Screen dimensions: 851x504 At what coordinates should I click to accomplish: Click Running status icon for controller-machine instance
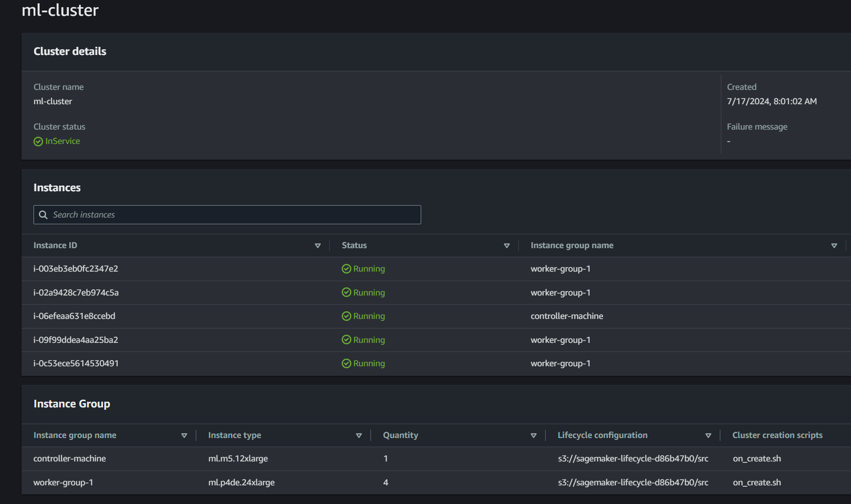pos(347,316)
